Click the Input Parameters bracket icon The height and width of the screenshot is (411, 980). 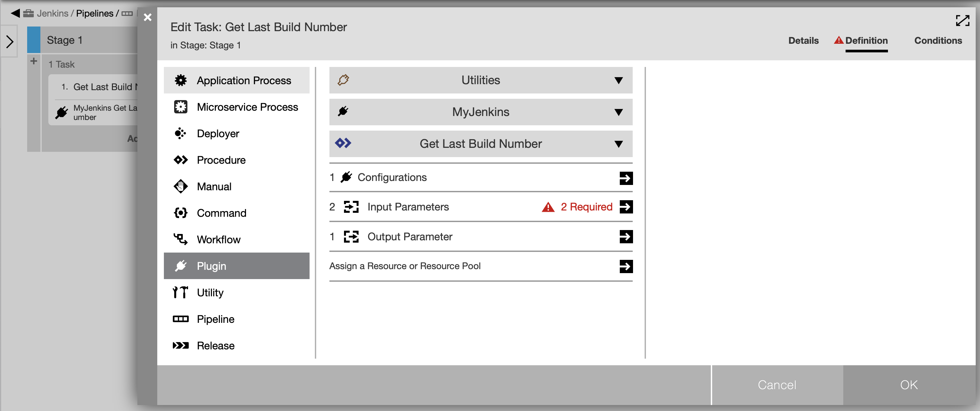pos(351,207)
